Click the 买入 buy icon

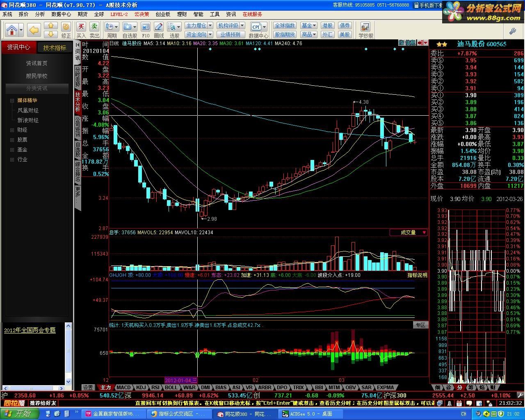click(81, 30)
